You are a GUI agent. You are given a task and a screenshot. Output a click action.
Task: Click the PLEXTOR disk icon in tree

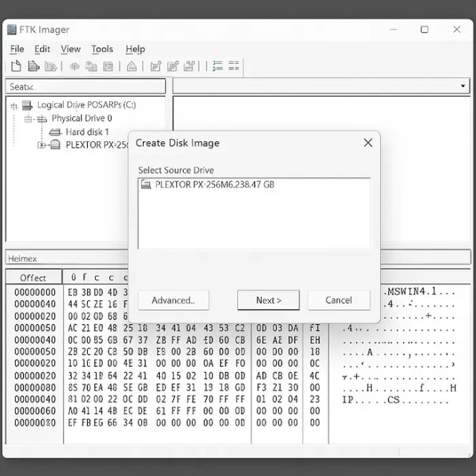pos(55,144)
